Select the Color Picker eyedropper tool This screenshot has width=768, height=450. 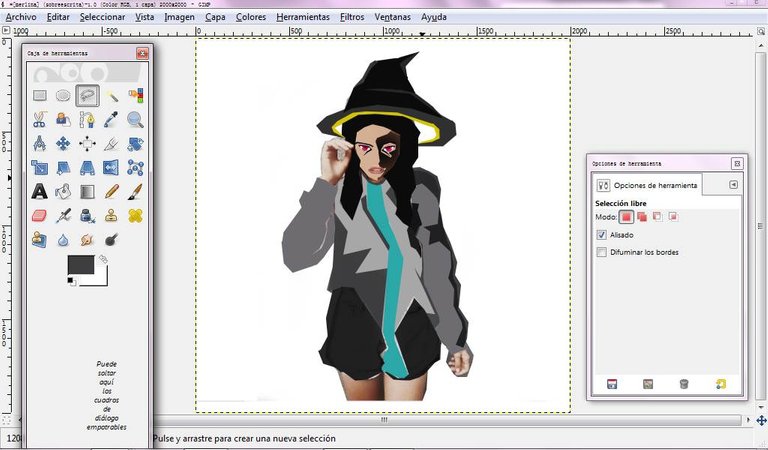[x=111, y=119]
